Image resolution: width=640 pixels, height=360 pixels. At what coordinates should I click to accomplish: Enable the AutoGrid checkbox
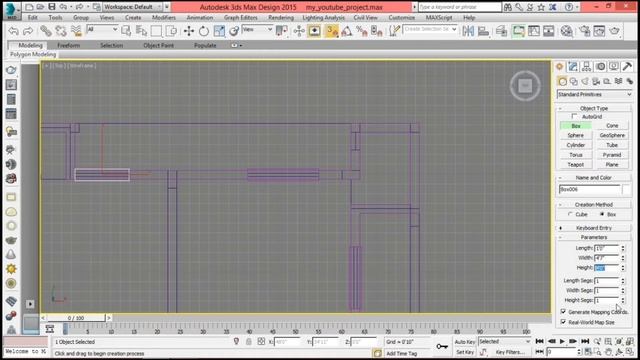click(575, 117)
